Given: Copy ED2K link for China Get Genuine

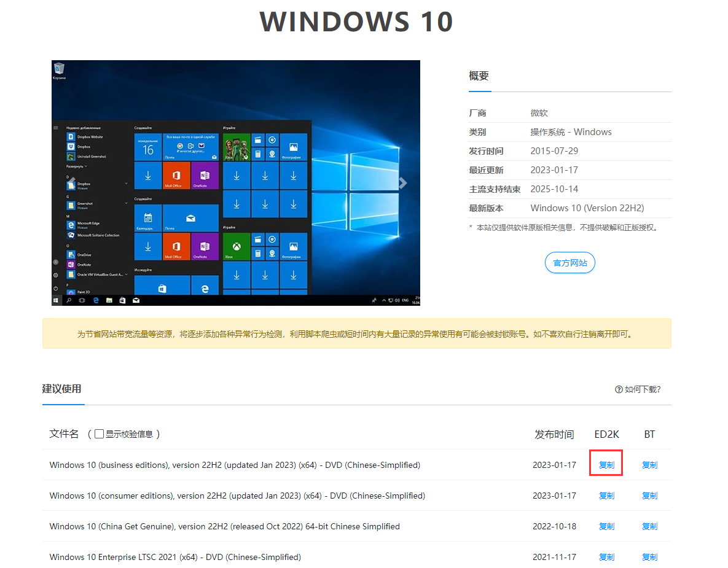Looking at the screenshot, I should pos(606,526).
